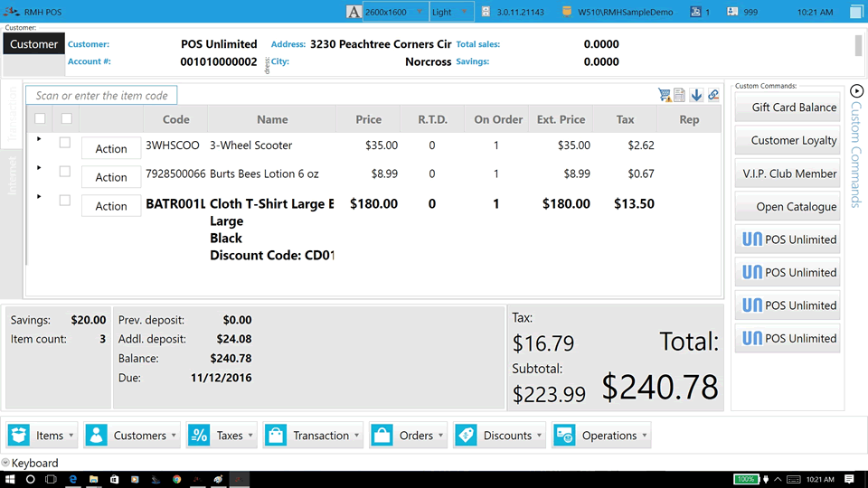Check the Burts Bees Lotion row checkbox

[65, 172]
